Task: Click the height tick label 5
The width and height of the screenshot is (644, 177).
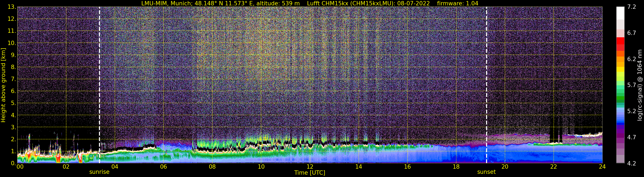Action: click(x=13, y=103)
